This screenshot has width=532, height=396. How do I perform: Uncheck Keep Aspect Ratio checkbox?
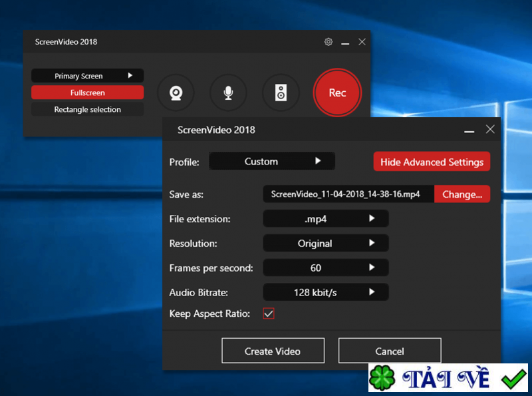tap(269, 313)
